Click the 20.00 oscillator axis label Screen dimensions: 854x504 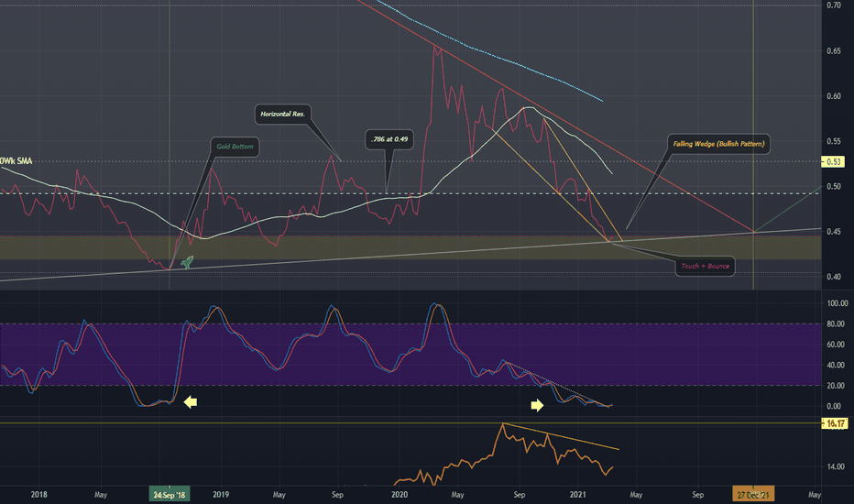click(x=836, y=386)
